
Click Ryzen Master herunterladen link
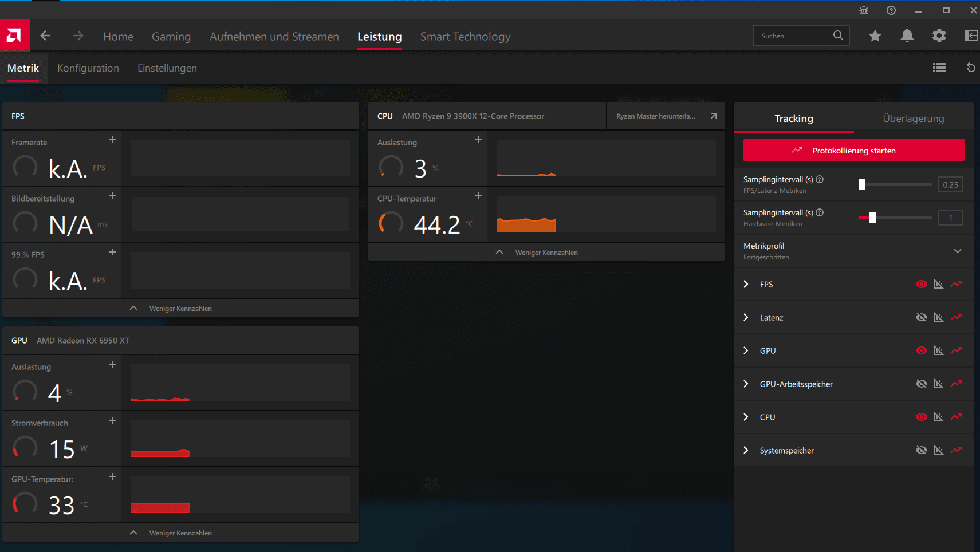[666, 116]
